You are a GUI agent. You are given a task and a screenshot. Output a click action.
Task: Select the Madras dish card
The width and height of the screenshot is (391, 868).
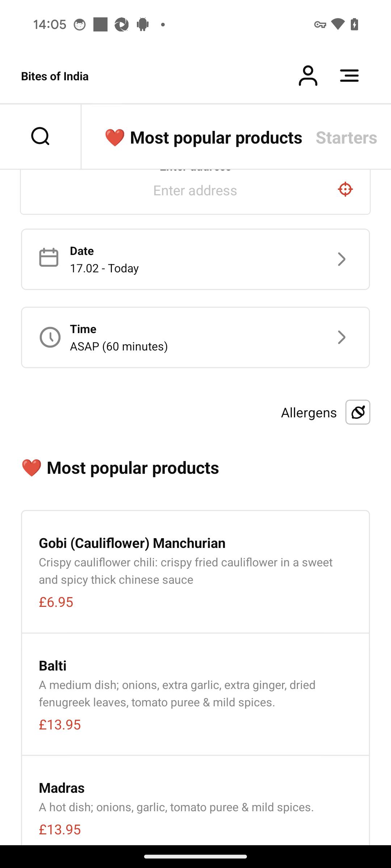click(195, 801)
